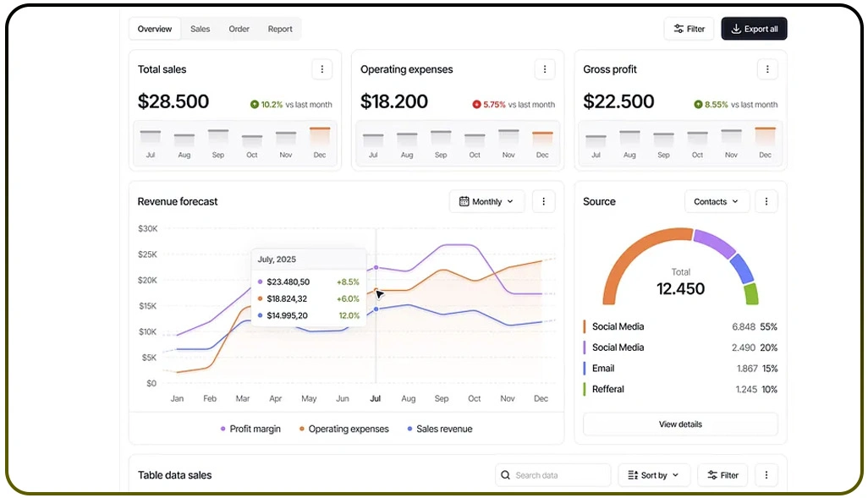Click the calendar icon in Monthly selector

point(464,201)
